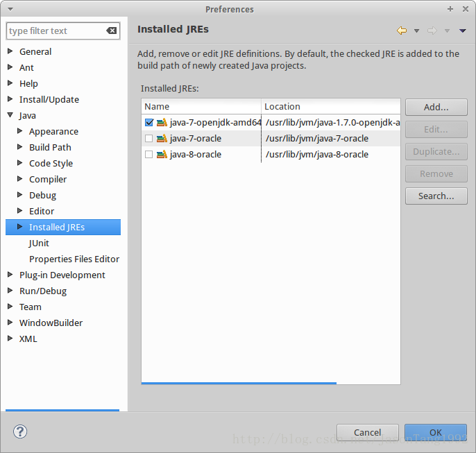
Task: Select the JUnit preference page
Action: (x=39, y=243)
